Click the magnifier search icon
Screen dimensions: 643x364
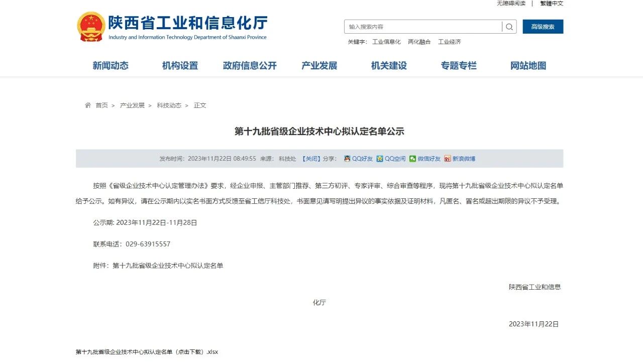pos(509,27)
